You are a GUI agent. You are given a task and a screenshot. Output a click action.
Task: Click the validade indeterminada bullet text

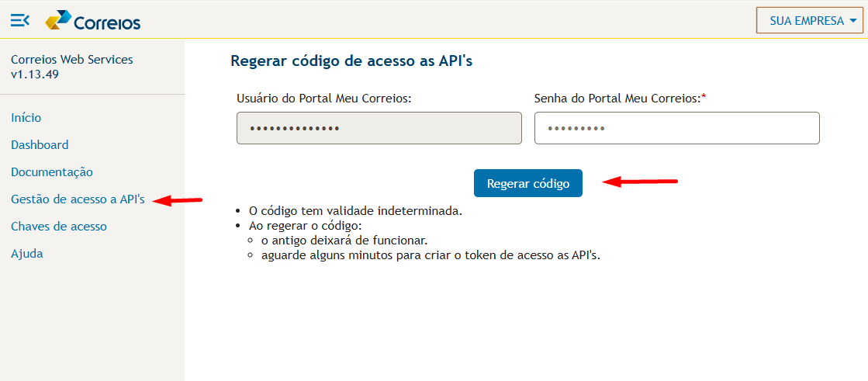coord(355,212)
